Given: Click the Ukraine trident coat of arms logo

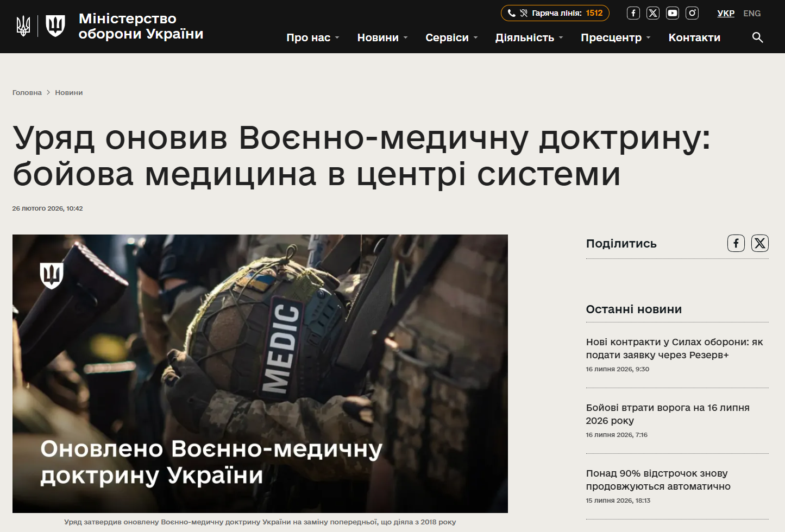Looking at the screenshot, I should point(23,26).
